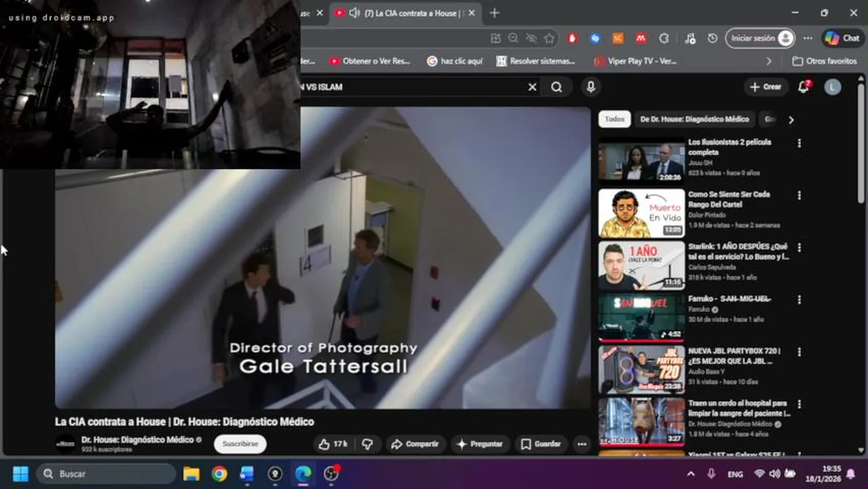The height and width of the screenshot is (489, 868).
Task: Open the Extensions puzzle icon
Action: point(664,39)
